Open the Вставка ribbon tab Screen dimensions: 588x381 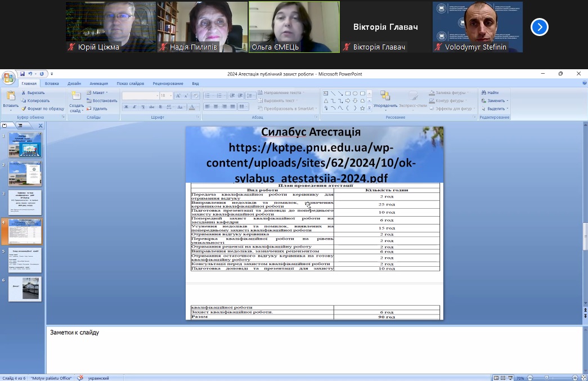point(52,84)
